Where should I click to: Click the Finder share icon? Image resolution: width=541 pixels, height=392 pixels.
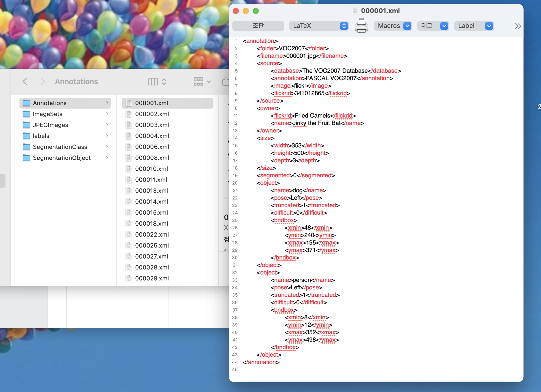[x=226, y=81]
